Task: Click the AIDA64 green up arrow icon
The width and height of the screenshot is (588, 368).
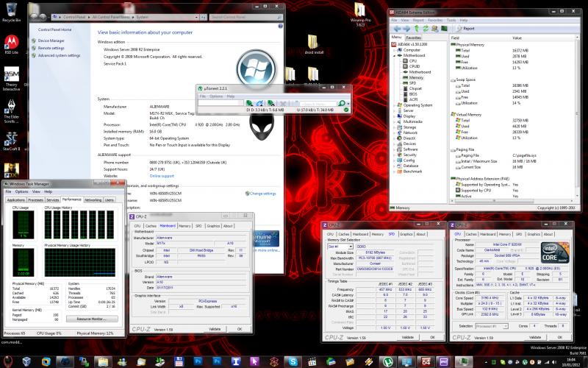Action: point(417,29)
